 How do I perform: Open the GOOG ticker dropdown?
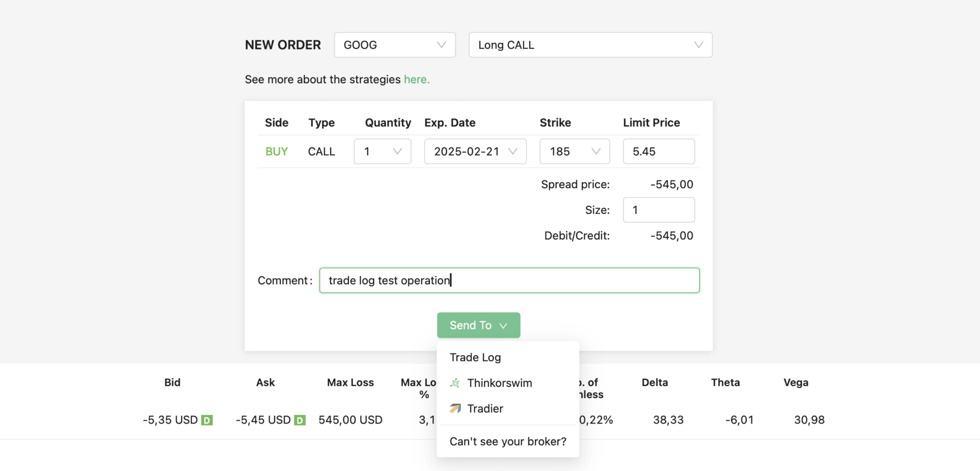[x=395, y=45]
